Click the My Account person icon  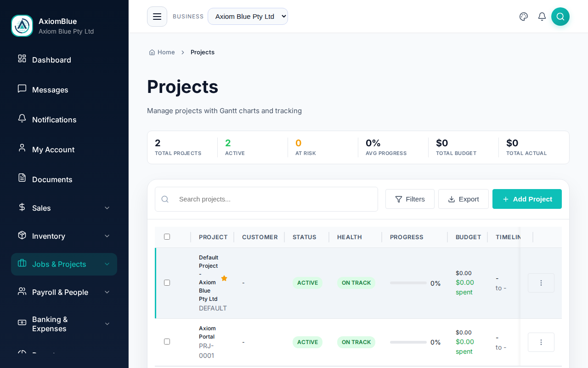pos(22,148)
